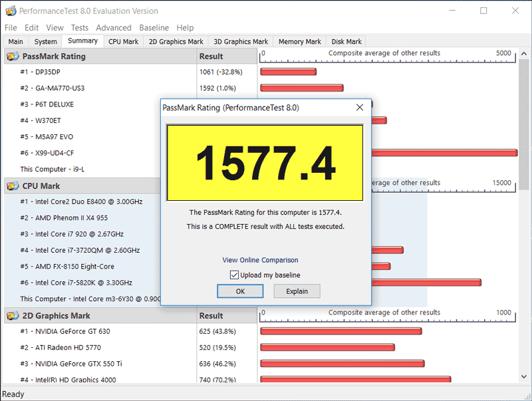Viewport: 532px width, 401px height.
Task: Select the Intel Core2 Duo E8400 row
Action: [x=82, y=201]
